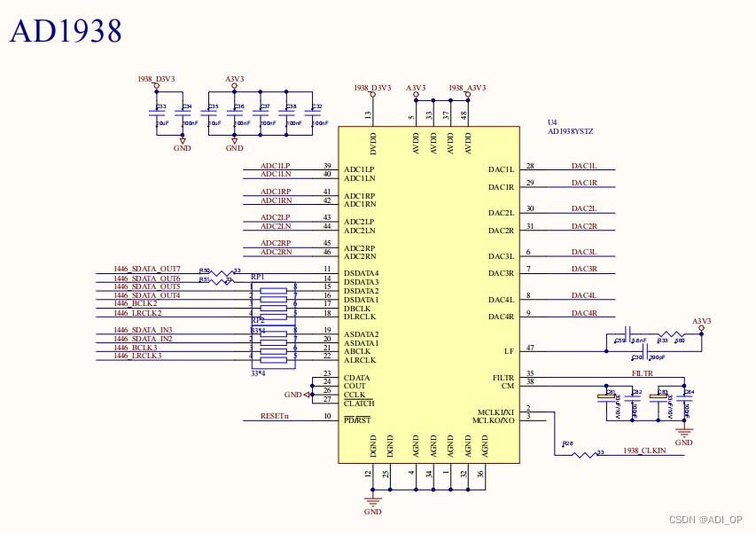Viewport: 756px width, 533px height.
Task: Select the RESETn net label
Action: [275, 416]
